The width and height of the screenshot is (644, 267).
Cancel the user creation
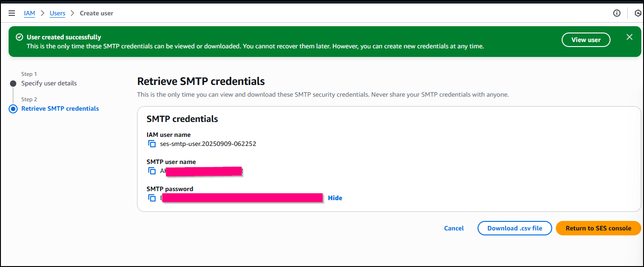[x=454, y=228]
